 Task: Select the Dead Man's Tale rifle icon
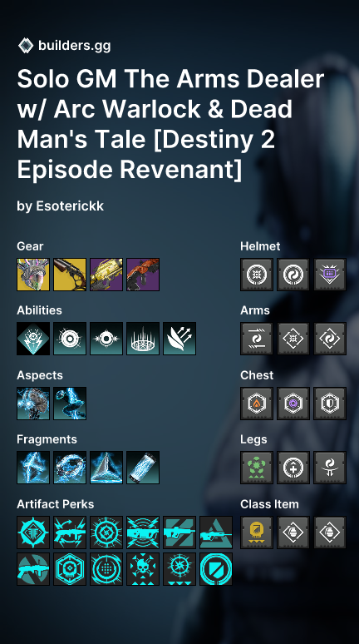[x=70, y=275]
